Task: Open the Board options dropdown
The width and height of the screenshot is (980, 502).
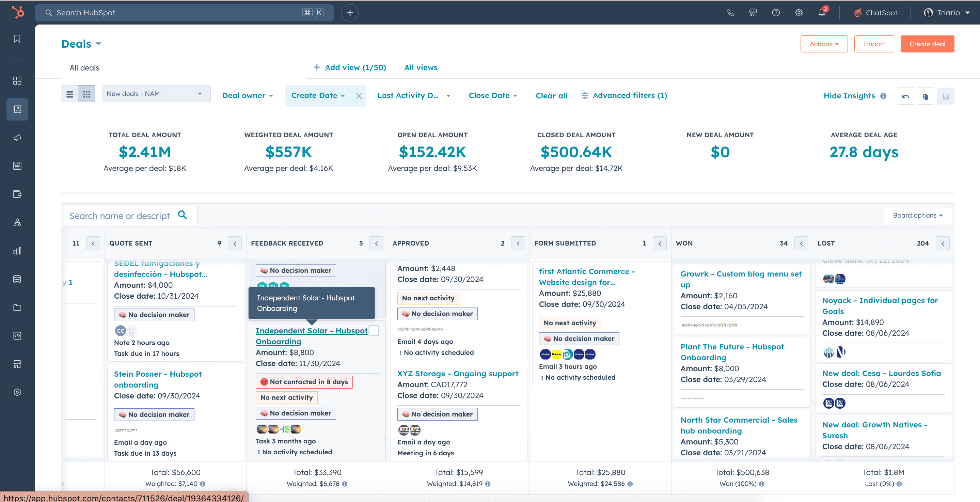Action: tap(917, 216)
